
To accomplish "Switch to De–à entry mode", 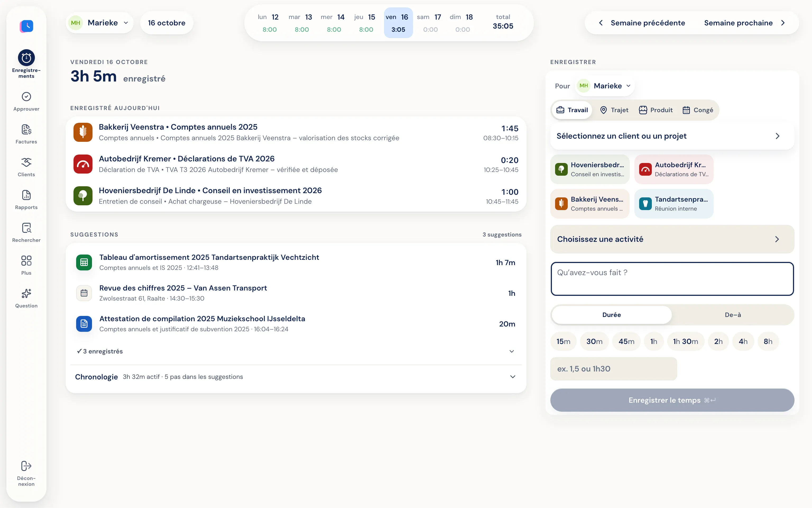I will [x=733, y=315].
